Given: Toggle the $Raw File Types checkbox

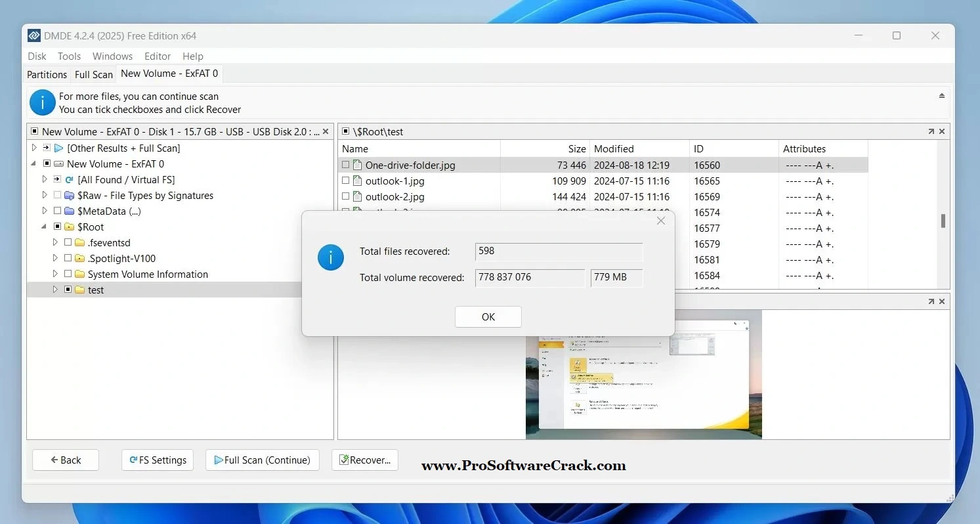Looking at the screenshot, I should (57, 196).
